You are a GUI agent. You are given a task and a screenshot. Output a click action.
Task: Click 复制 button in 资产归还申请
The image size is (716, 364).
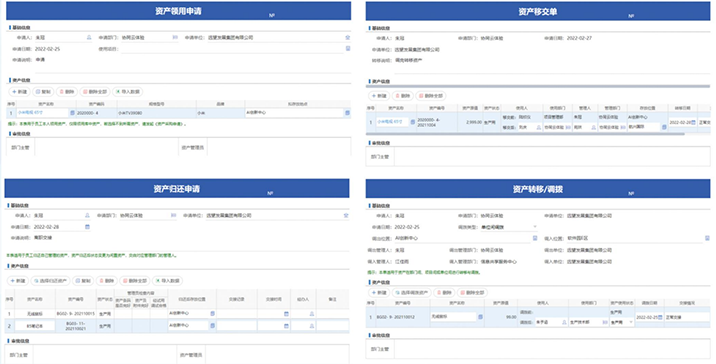coord(83,281)
